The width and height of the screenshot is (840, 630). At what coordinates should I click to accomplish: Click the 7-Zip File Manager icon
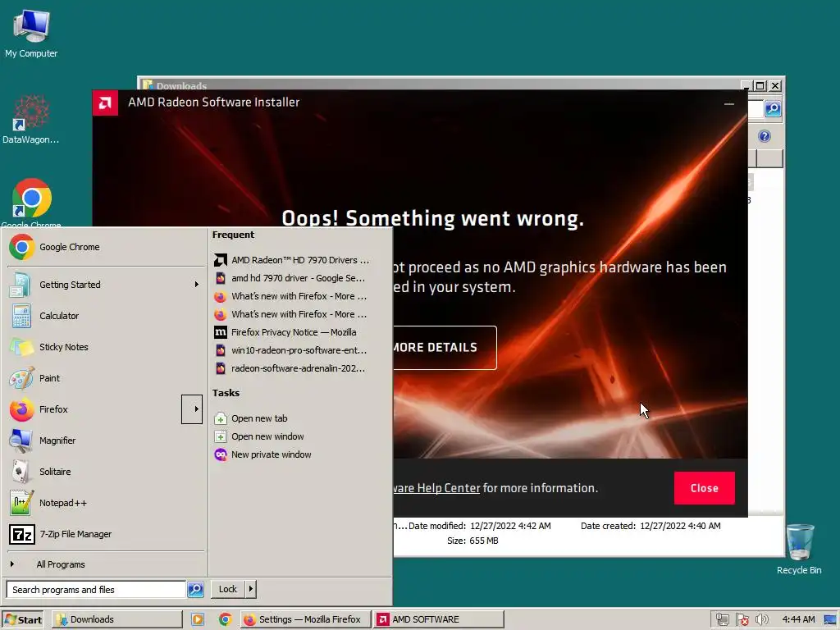click(x=22, y=534)
